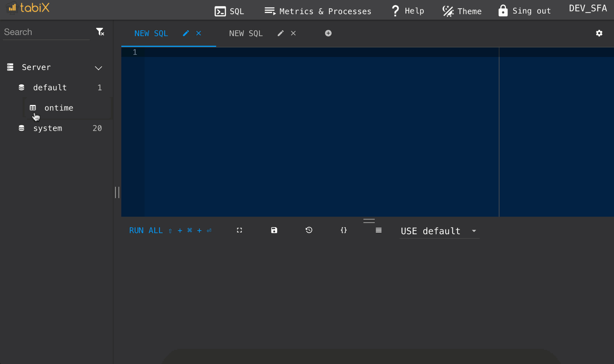The height and width of the screenshot is (364, 614).
Task: Expand editor to fullscreen icon
Action: click(239, 230)
